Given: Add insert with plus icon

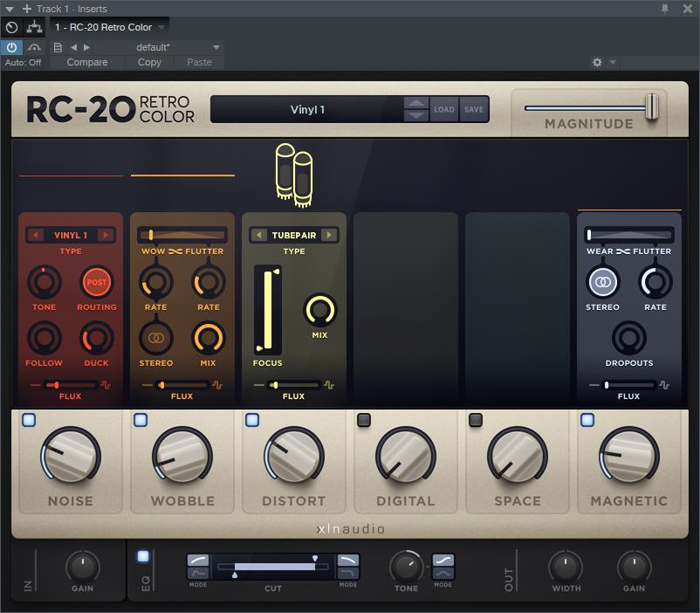Looking at the screenshot, I should click(27, 9).
